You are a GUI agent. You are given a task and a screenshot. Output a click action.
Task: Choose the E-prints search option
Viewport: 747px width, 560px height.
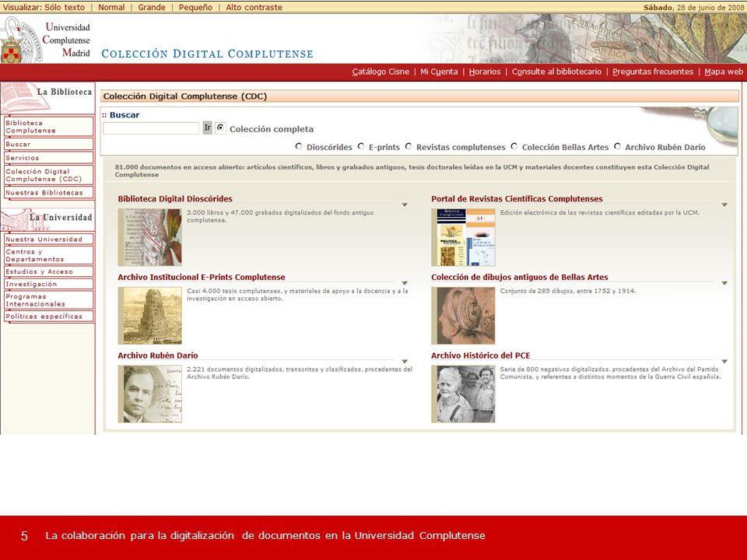coord(360,147)
